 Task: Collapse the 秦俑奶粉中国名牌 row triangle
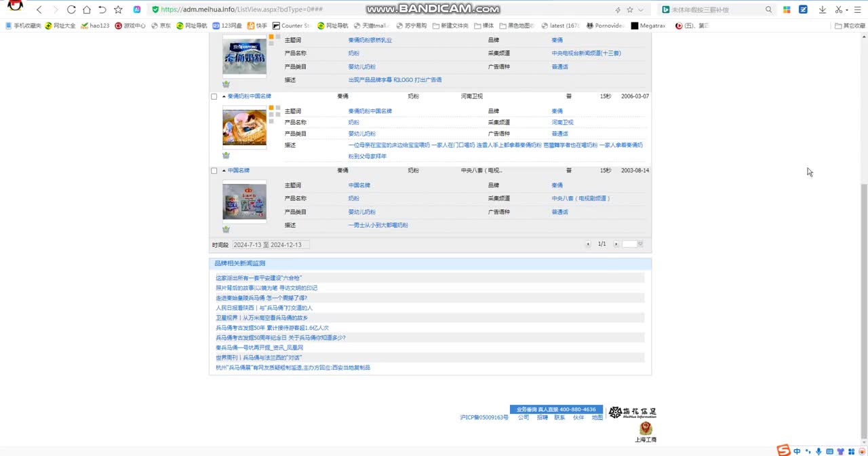(x=224, y=96)
